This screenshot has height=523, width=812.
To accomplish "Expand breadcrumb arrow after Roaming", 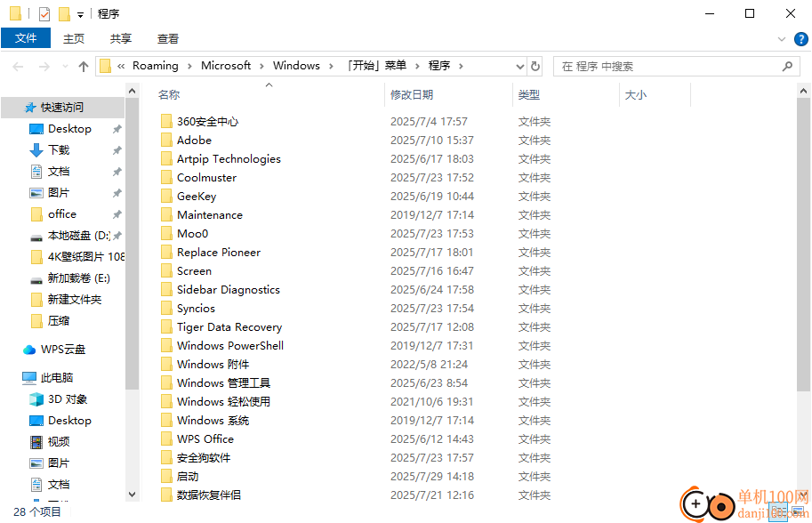I will 189,66.
